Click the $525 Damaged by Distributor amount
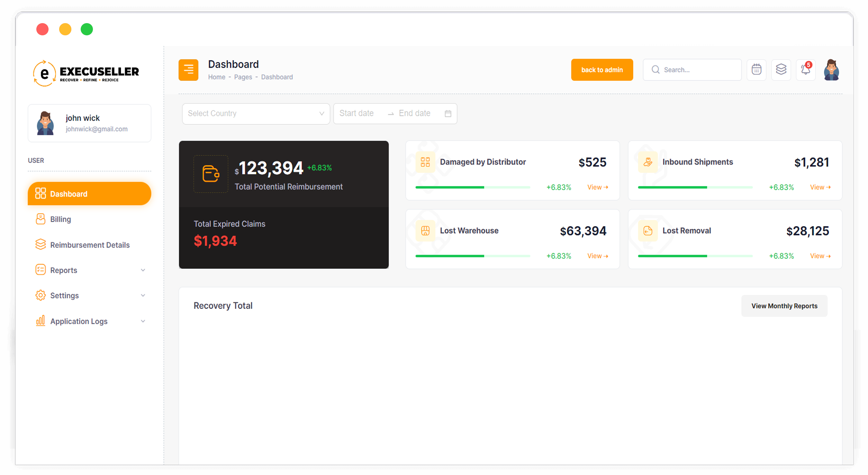The width and height of the screenshot is (868, 475). 592,162
